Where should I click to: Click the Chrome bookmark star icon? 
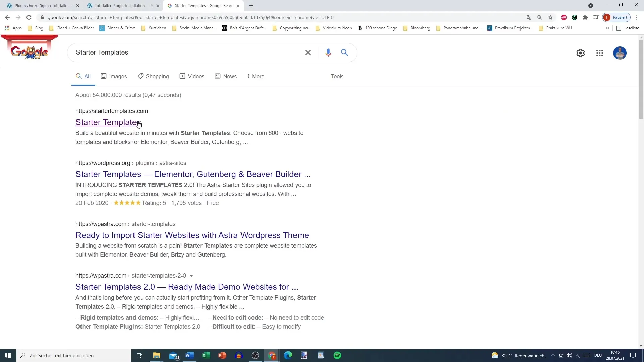click(550, 17)
